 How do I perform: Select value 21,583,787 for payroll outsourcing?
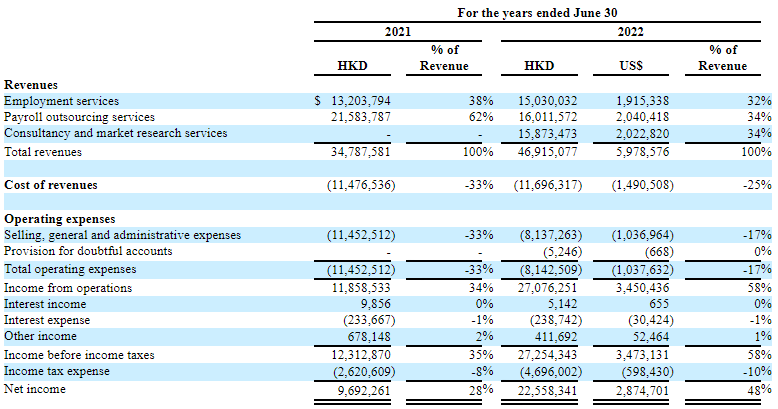361,117
